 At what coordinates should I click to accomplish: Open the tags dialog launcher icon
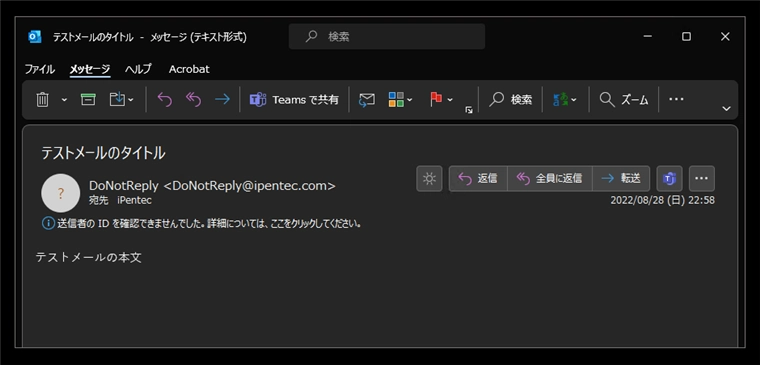point(469,110)
